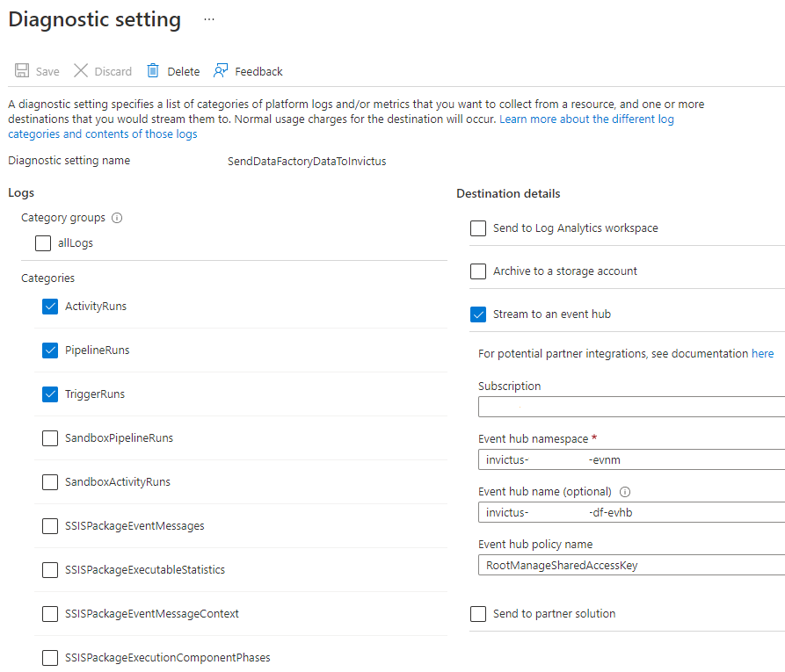The width and height of the screenshot is (785, 672).
Task: Open the Event hub namespace dropdown
Action: tap(629, 459)
